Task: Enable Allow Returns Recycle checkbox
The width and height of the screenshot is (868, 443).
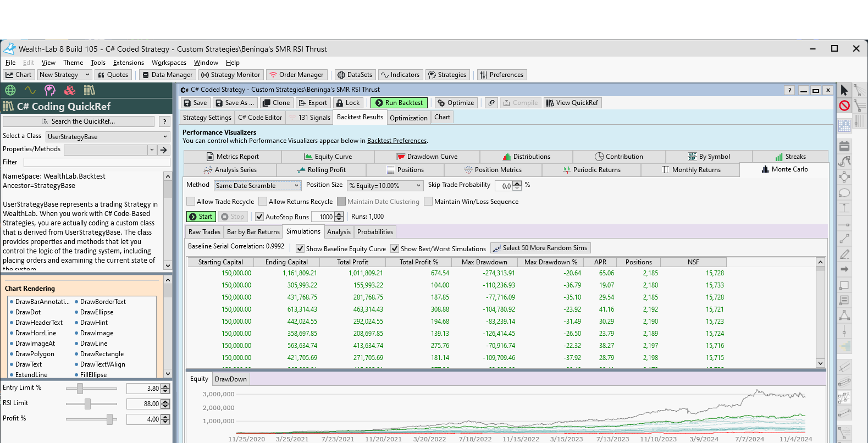Action: [x=263, y=202]
